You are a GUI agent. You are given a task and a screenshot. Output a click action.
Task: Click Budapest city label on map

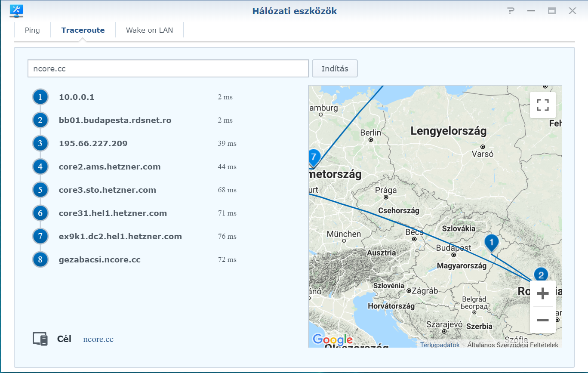coord(453,248)
